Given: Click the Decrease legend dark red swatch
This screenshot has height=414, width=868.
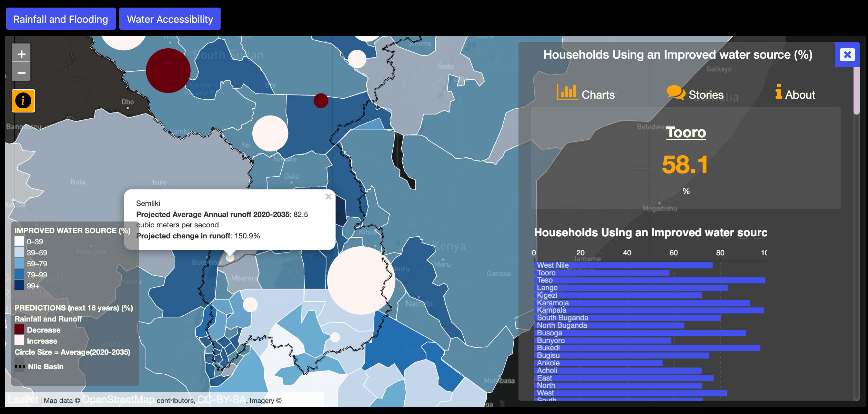Looking at the screenshot, I should point(19,330).
